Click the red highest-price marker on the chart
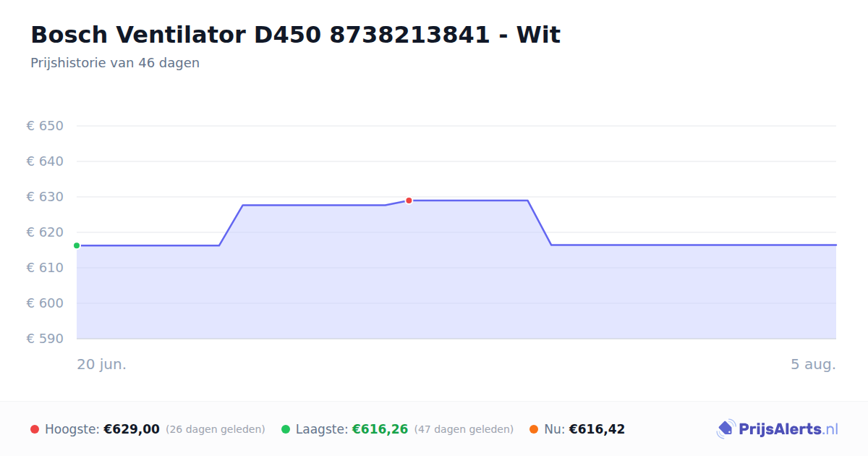 pos(409,200)
